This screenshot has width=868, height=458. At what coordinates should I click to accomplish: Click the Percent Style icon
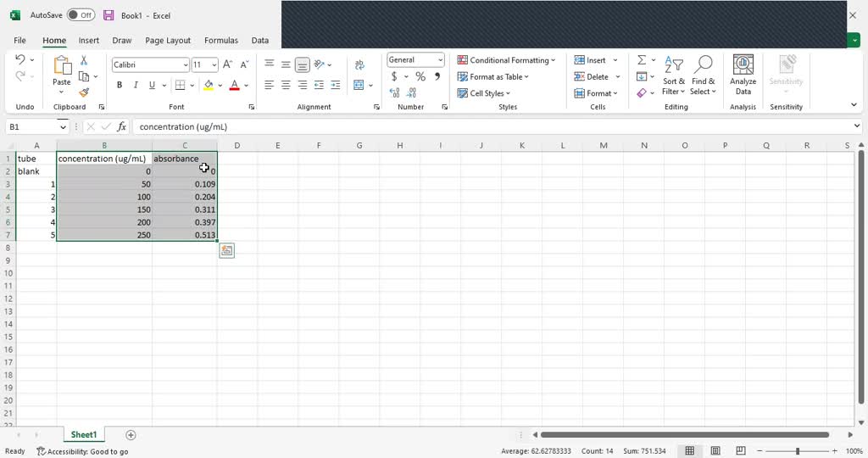coord(420,76)
